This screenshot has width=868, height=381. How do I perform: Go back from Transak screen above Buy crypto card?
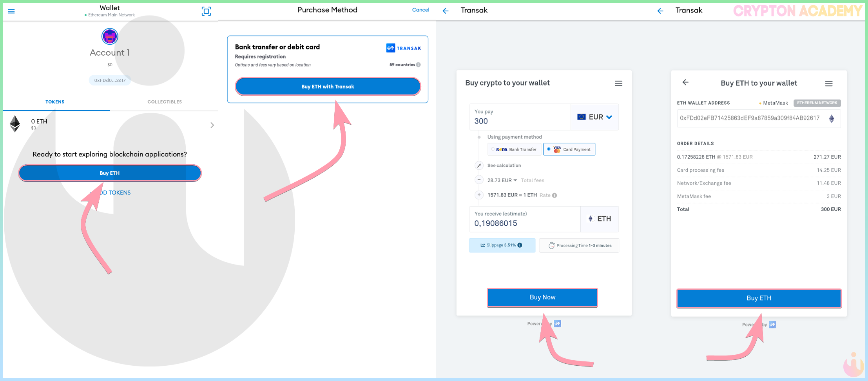(446, 11)
